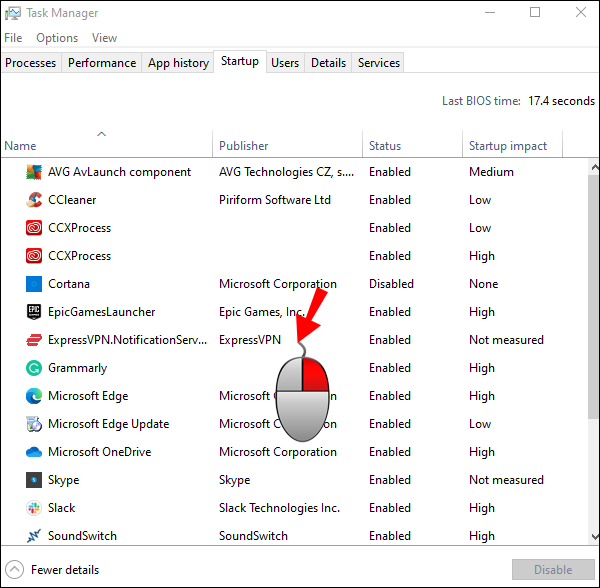Click the Fewer details label
This screenshot has width=600, height=588.
click(x=65, y=570)
